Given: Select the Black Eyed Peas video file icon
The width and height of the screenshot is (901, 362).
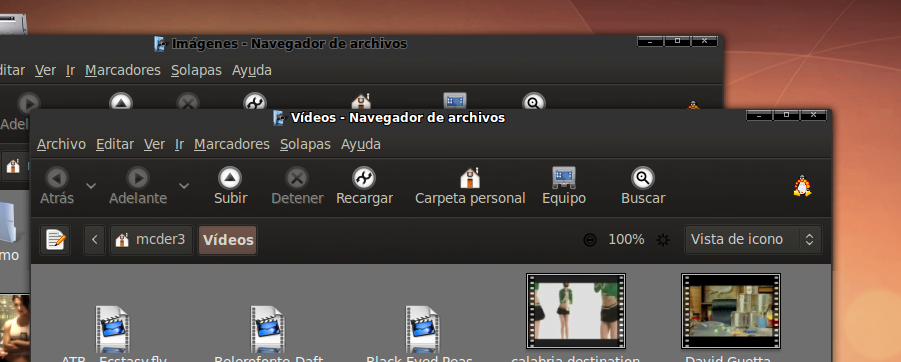Looking at the screenshot, I should pos(422,329).
